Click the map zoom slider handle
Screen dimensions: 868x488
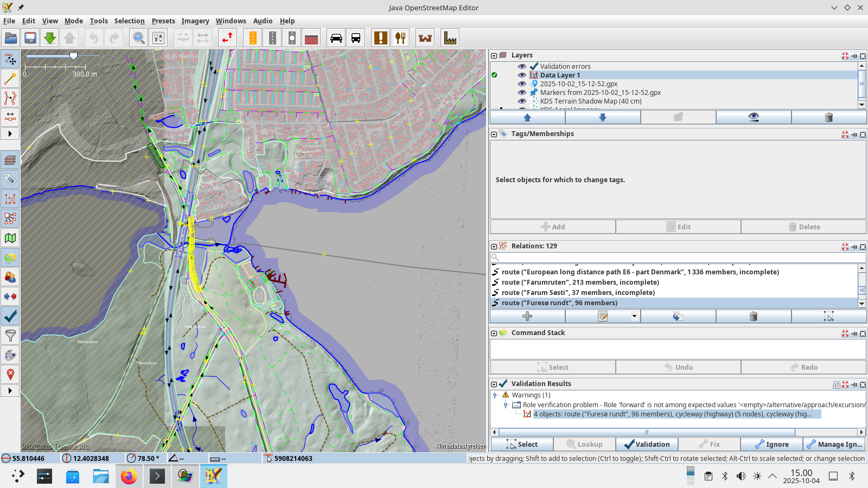point(73,56)
